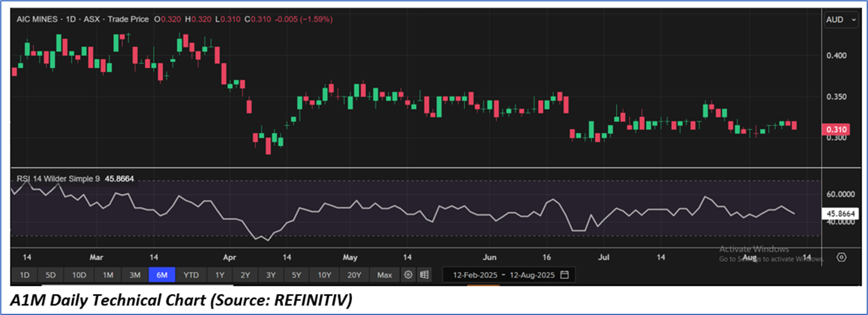Pick the 5Y time range

point(296,274)
